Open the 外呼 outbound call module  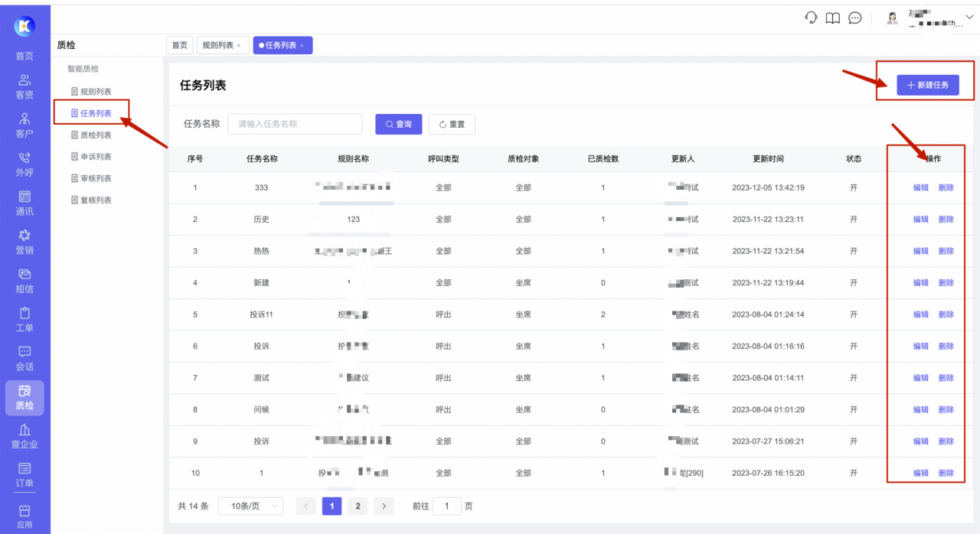click(24, 165)
